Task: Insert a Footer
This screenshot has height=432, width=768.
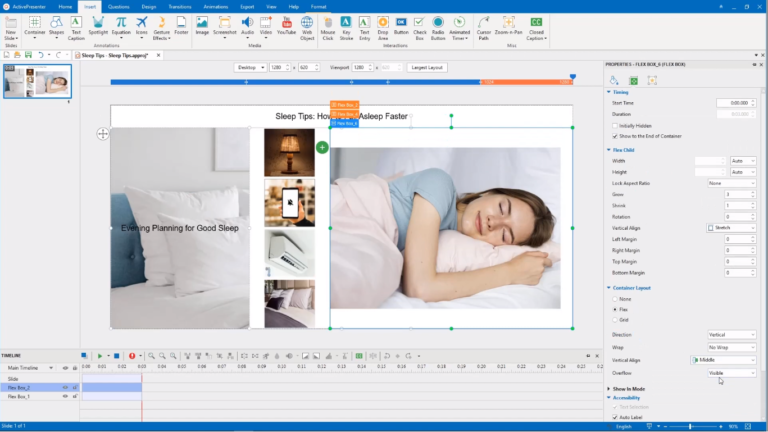Action: [181, 25]
